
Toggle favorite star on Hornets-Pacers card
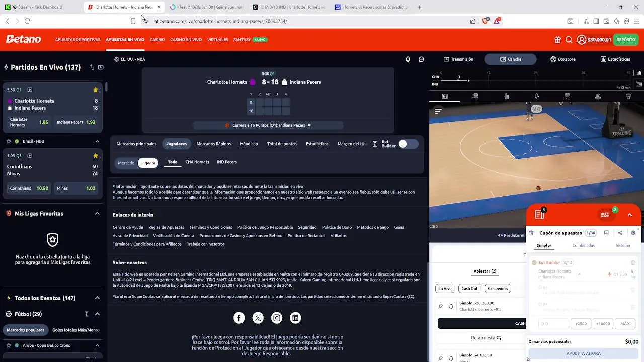pyautogui.click(x=95, y=90)
